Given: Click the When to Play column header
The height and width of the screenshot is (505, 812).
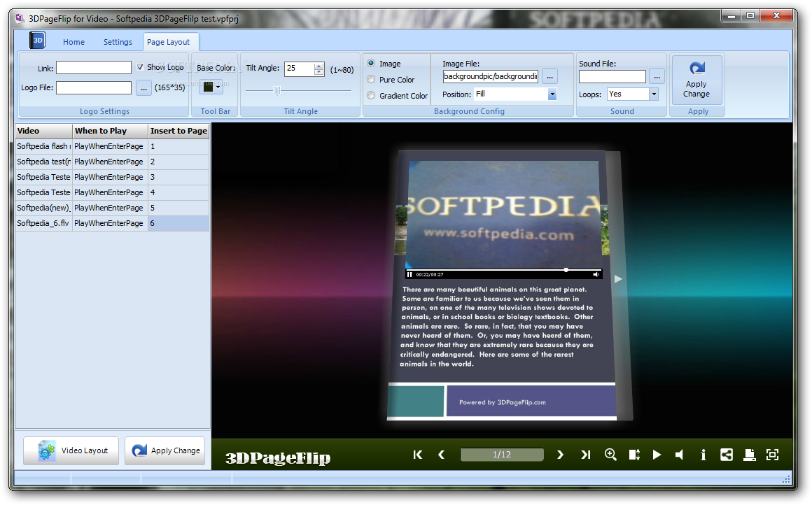Looking at the screenshot, I should click(x=111, y=131).
